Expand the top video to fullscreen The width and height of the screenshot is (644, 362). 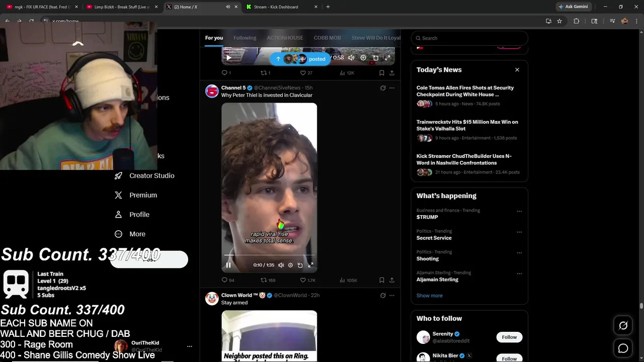pos(387,58)
